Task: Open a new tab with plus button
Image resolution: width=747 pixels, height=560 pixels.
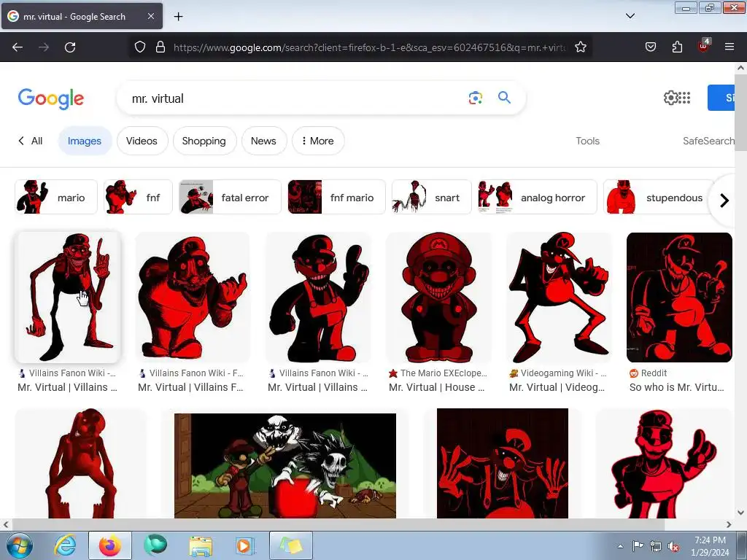Action: [x=178, y=17]
